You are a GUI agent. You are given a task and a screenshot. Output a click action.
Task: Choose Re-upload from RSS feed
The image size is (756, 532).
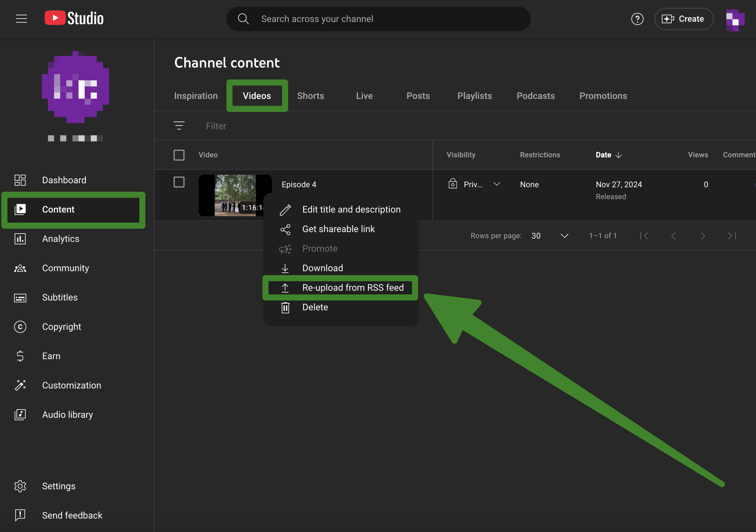352,288
